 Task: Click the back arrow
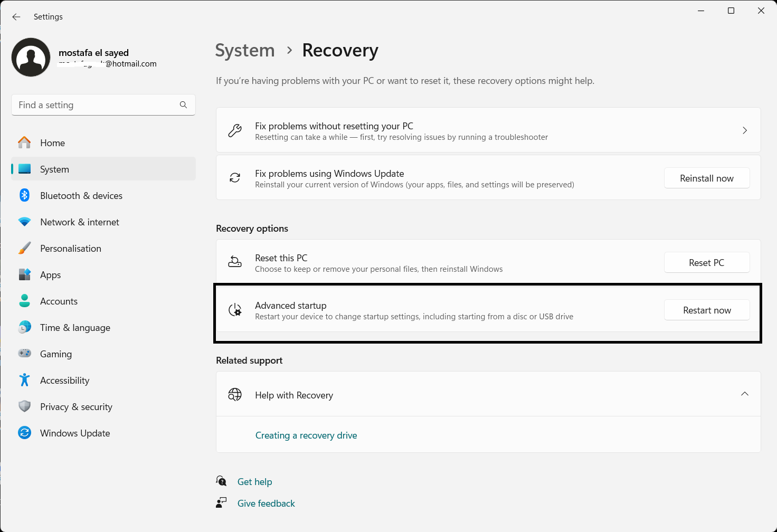pyautogui.click(x=16, y=17)
